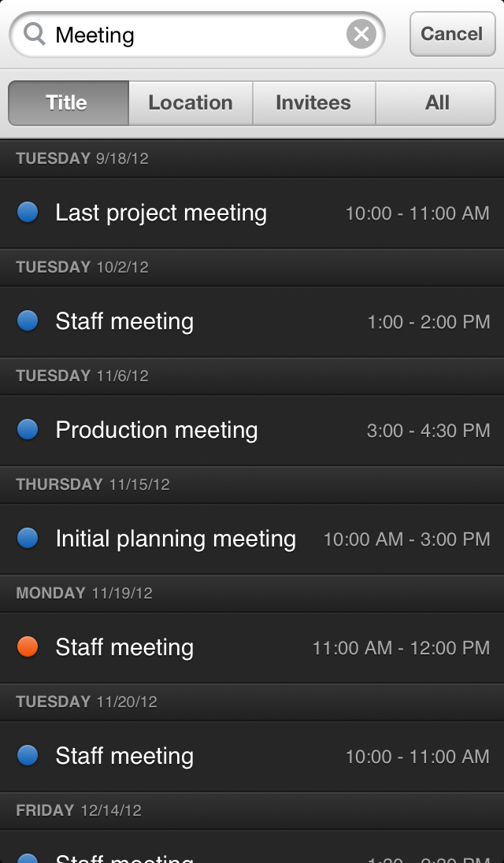
Task: Click blue dot beside Initial planning meeting
Action: [28, 538]
